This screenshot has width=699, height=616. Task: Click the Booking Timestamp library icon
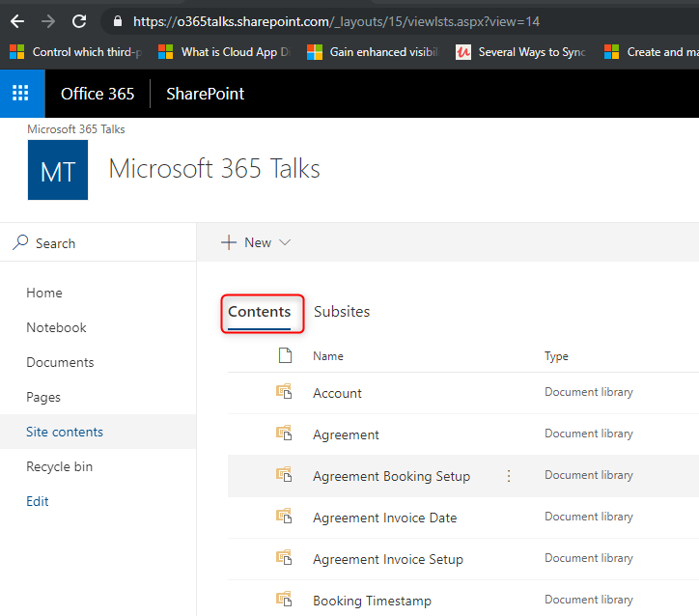click(x=284, y=600)
